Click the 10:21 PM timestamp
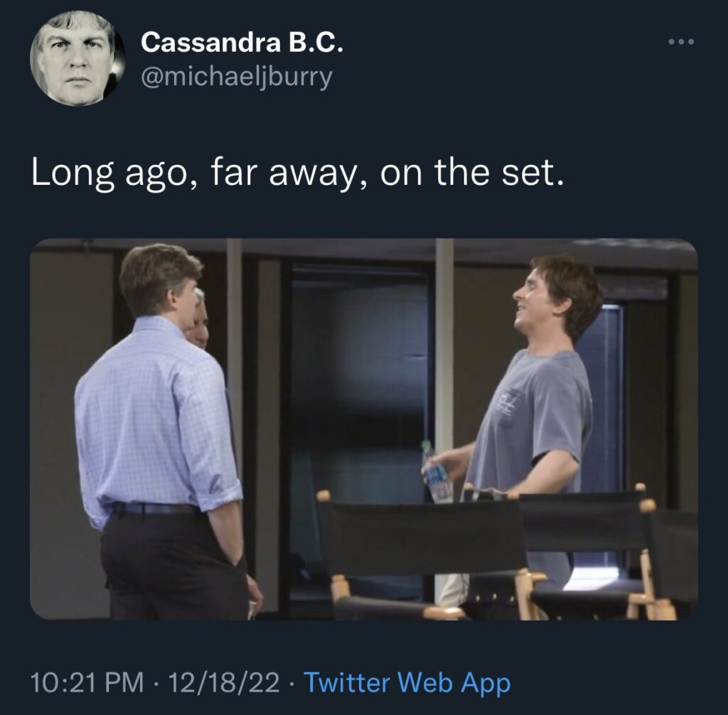 (81, 684)
